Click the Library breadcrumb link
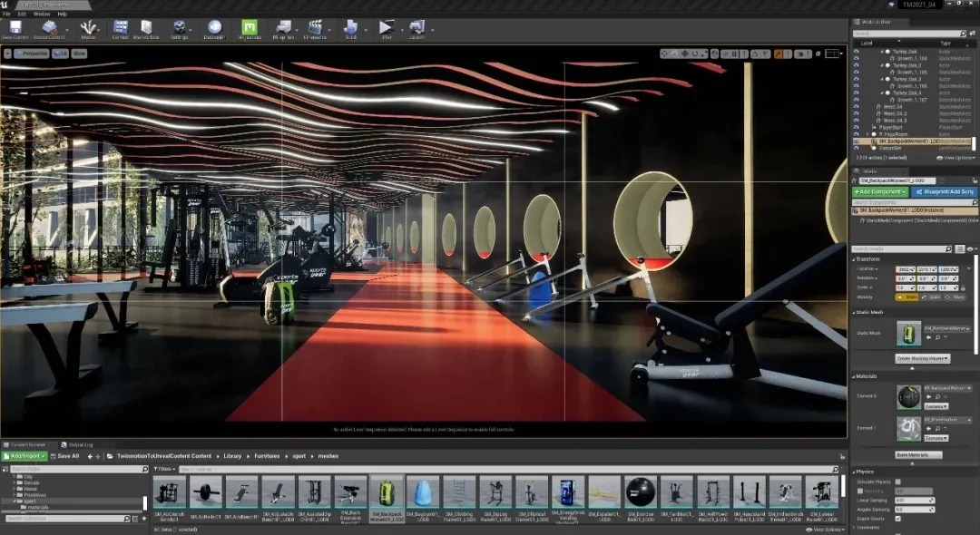Screen dimensions: 980x535 coord(232,456)
